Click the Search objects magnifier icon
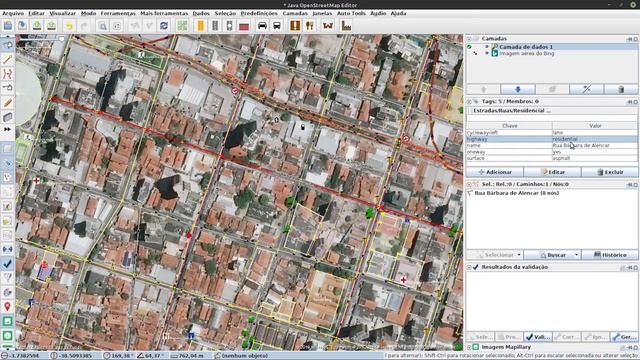The width and height of the screenshot is (640, 360). (102, 26)
